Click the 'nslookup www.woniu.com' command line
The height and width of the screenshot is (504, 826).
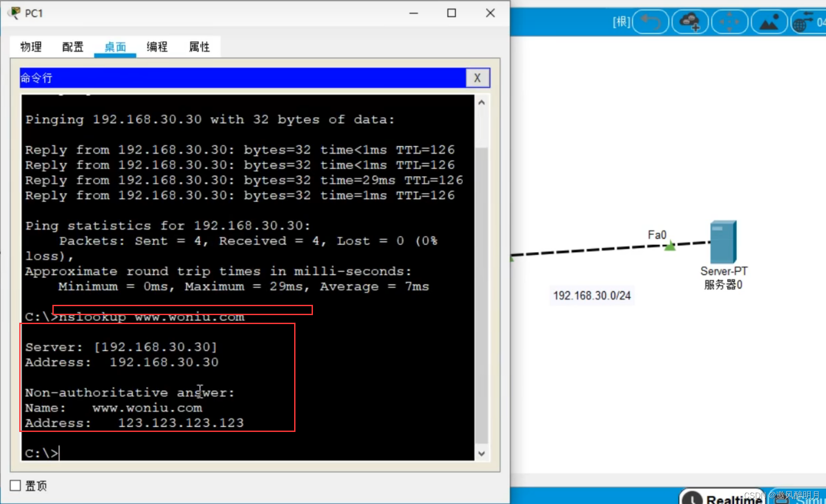click(135, 317)
